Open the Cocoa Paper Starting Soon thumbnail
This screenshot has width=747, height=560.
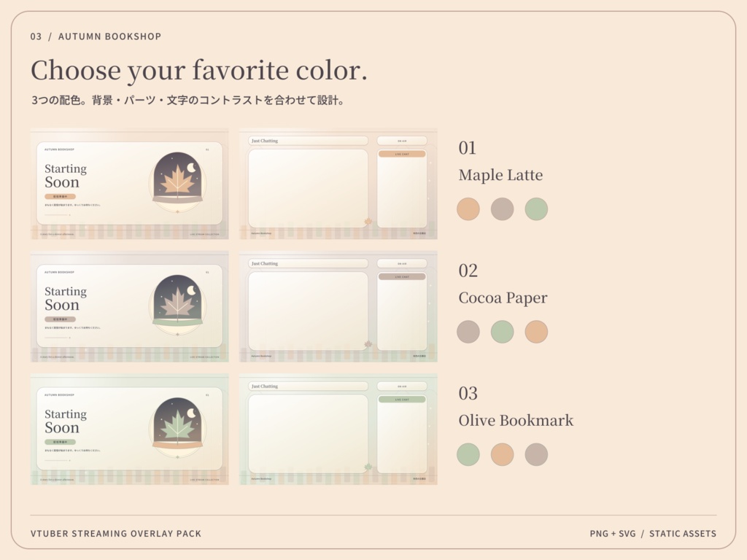coord(130,307)
